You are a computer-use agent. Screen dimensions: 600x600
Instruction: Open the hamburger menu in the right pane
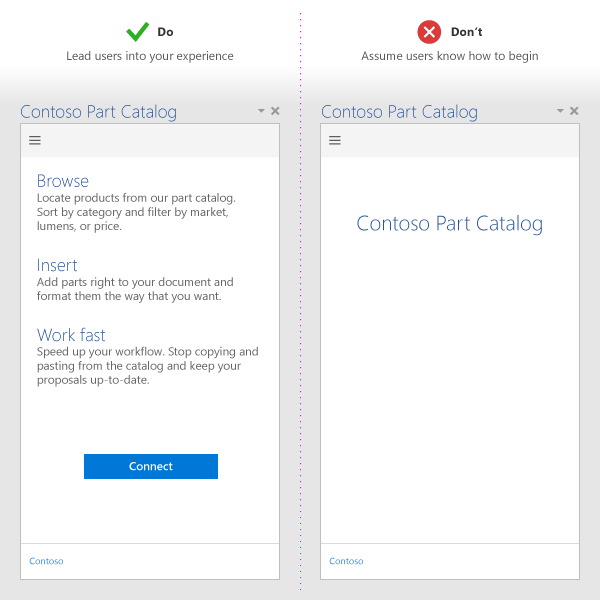click(x=335, y=141)
